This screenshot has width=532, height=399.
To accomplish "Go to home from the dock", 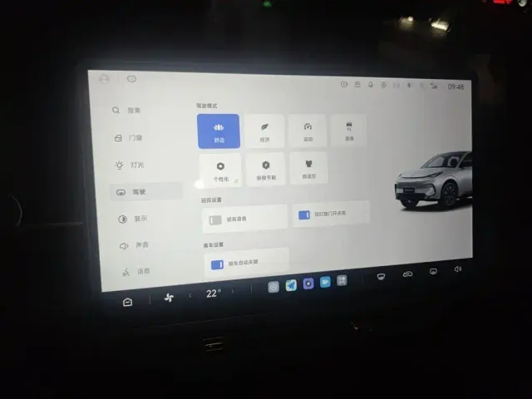I will [x=127, y=302].
